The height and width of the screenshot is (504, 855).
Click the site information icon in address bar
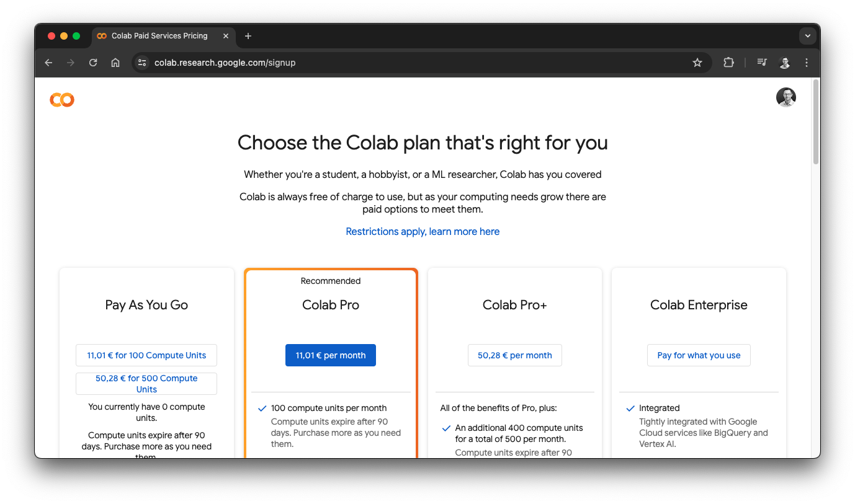click(142, 63)
